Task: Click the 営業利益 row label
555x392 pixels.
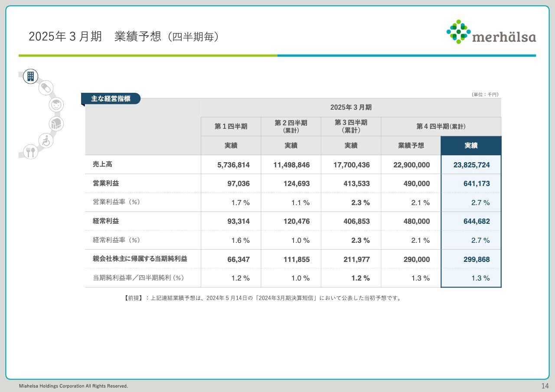Action: 106,183
